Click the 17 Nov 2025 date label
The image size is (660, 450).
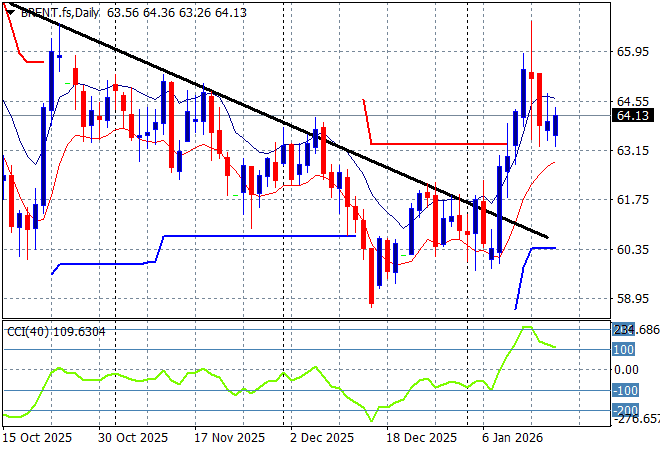tap(229, 438)
